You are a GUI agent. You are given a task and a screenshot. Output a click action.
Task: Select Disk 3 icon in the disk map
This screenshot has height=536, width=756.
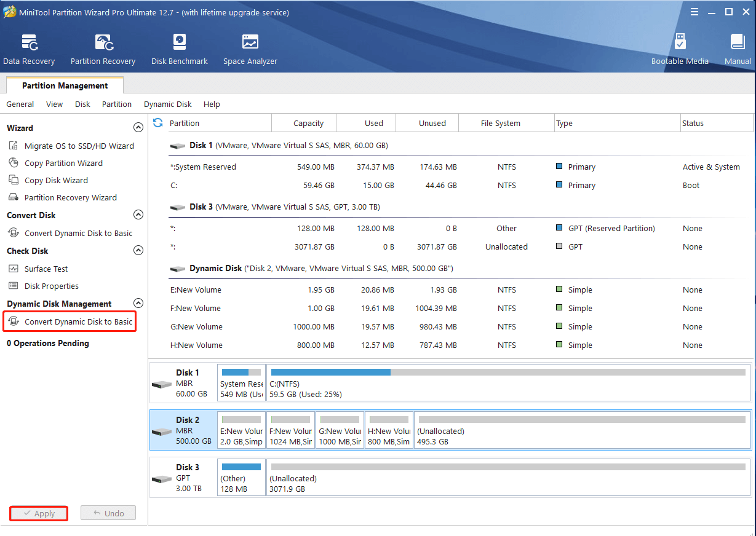click(161, 479)
